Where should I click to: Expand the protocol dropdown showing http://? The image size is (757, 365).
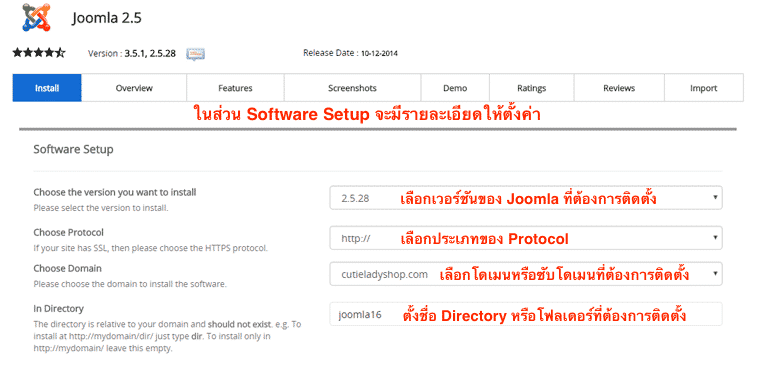[x=526, y=238]
